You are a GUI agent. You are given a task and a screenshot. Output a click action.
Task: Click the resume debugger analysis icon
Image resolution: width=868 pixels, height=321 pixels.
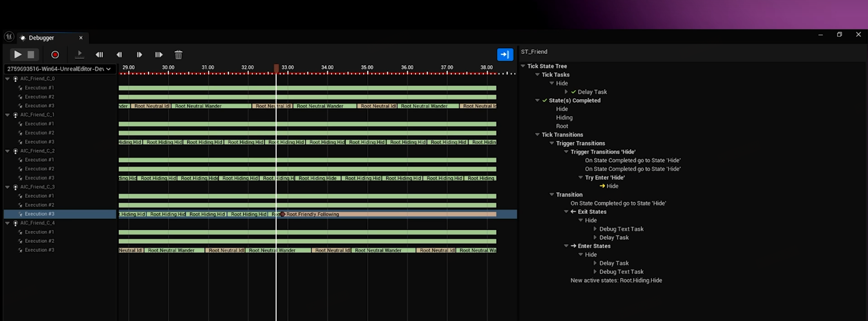79,55
